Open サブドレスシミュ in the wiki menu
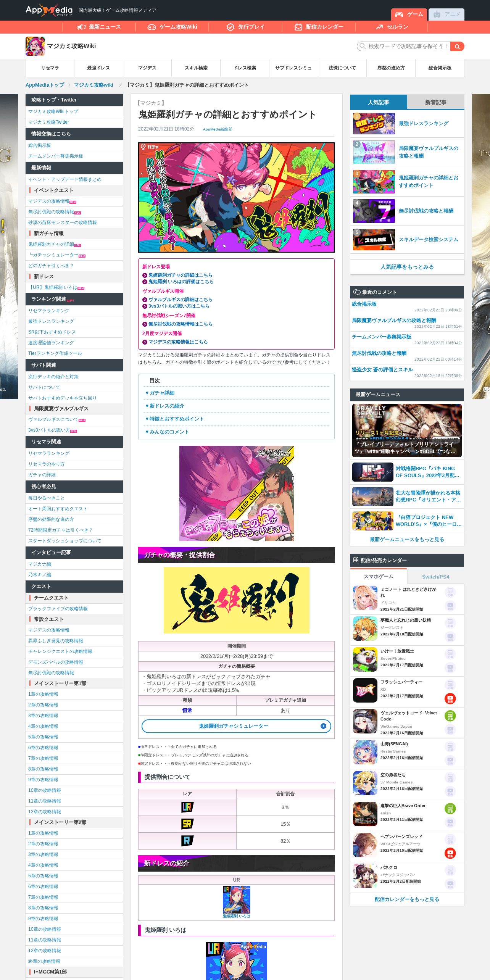 click(293, 68)
